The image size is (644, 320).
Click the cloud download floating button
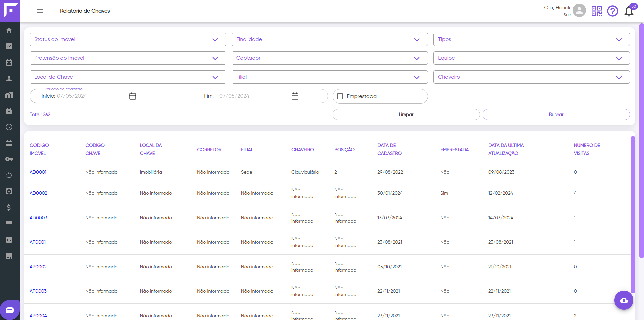tap(624, 300)
